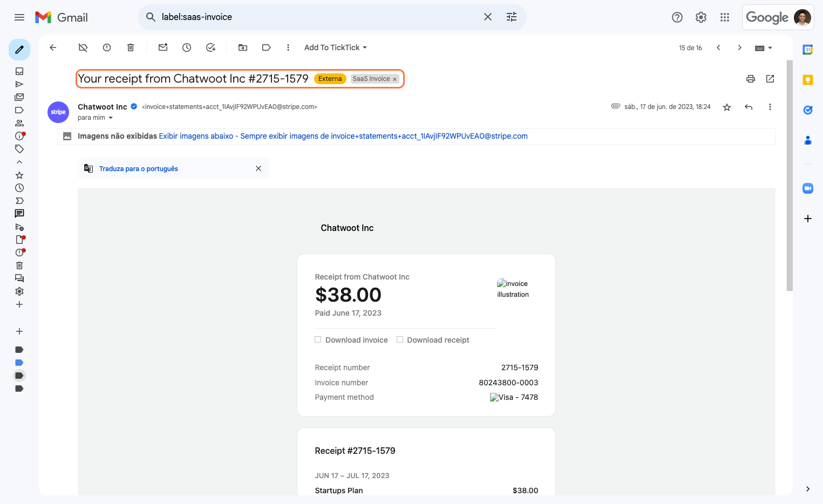Screen dimensions: 823x504
Task: Click the stripe sender avatar
Action: pyautogui.click(x=58, y=112)
